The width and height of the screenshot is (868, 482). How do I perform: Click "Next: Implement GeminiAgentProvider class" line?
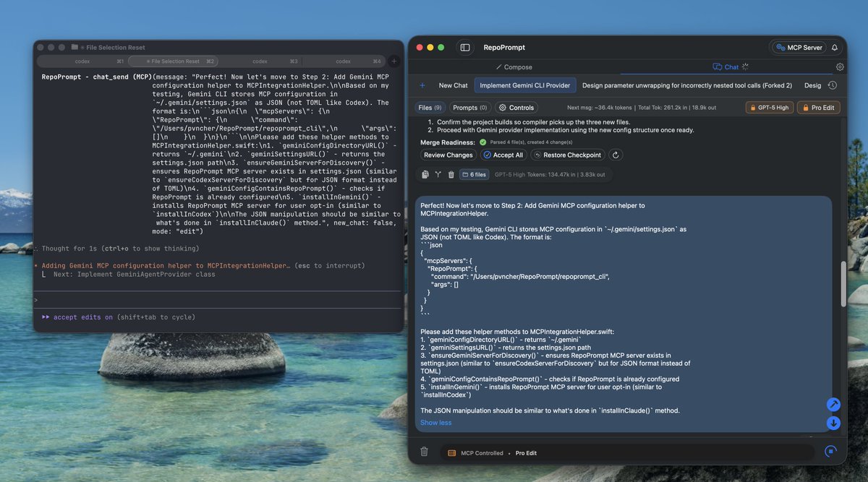[134, 275]
